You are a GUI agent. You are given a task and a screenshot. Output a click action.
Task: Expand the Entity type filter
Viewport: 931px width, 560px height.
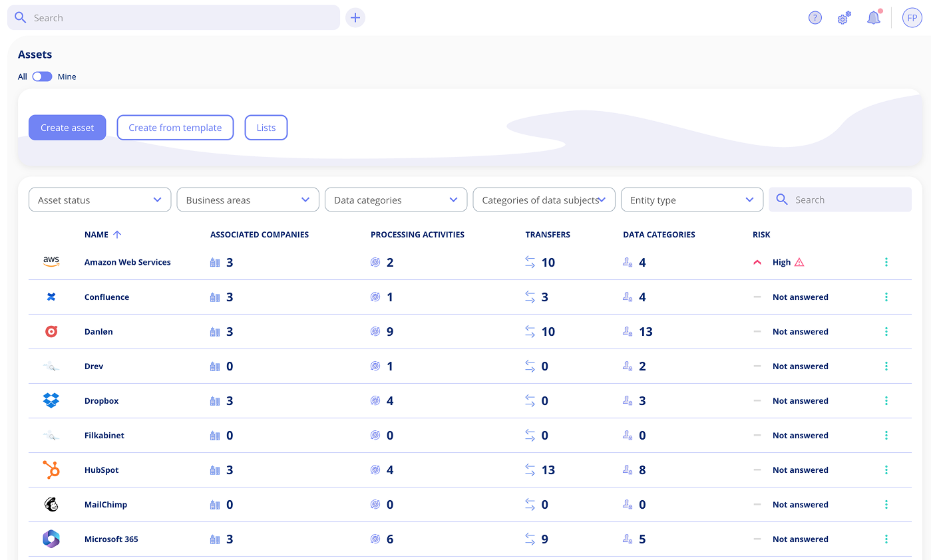pyautogui.click(x=691, y=200)
